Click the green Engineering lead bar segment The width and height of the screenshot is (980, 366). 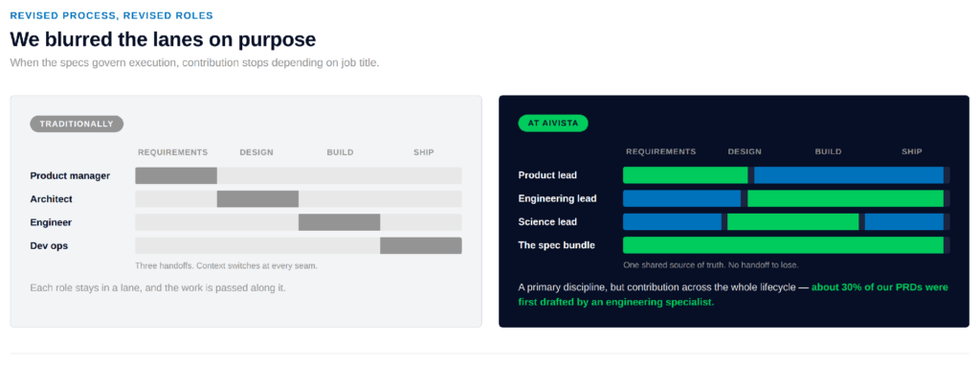846,198
